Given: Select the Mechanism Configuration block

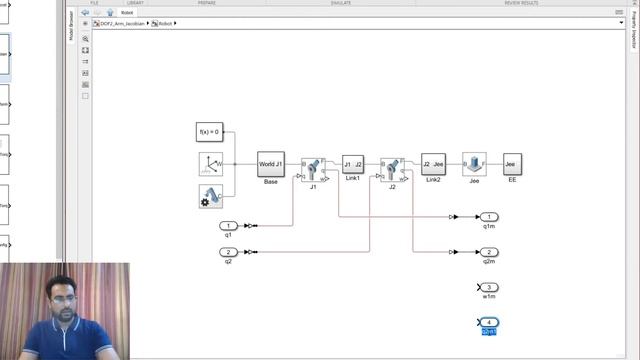Looking at the screenshot, I should tap(211, 196).
